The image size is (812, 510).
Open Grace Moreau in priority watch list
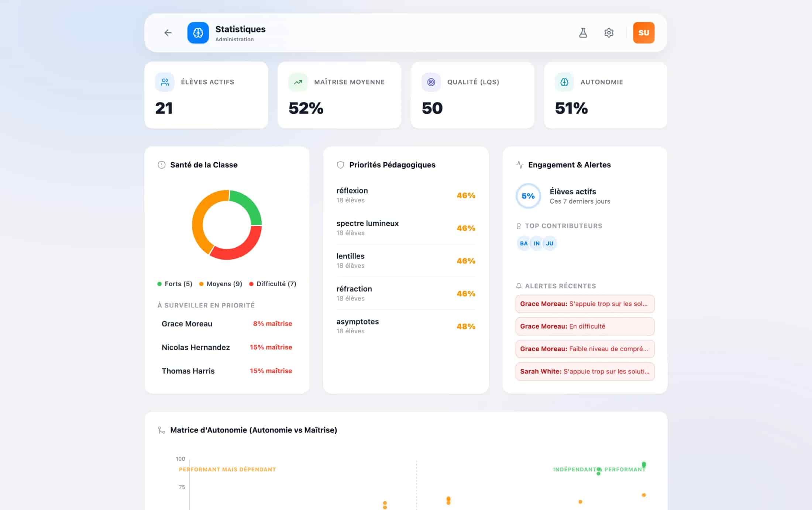pos(227,324)
